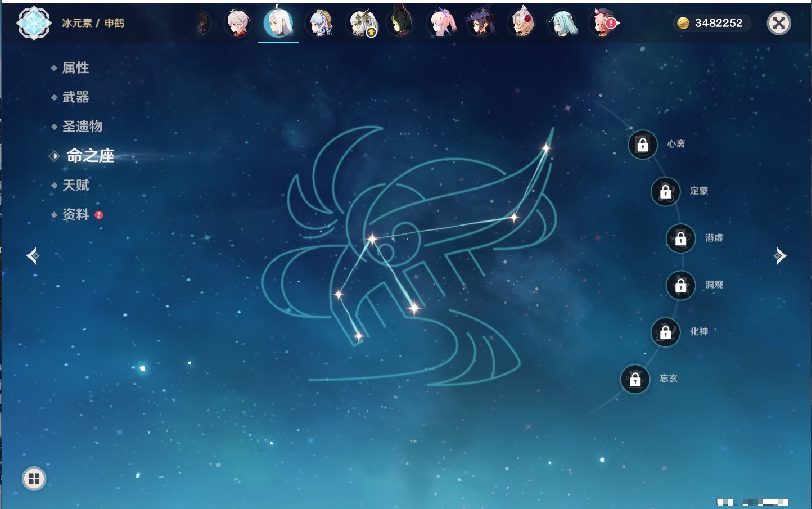Click the 忘玄 label

coord(669,378)
